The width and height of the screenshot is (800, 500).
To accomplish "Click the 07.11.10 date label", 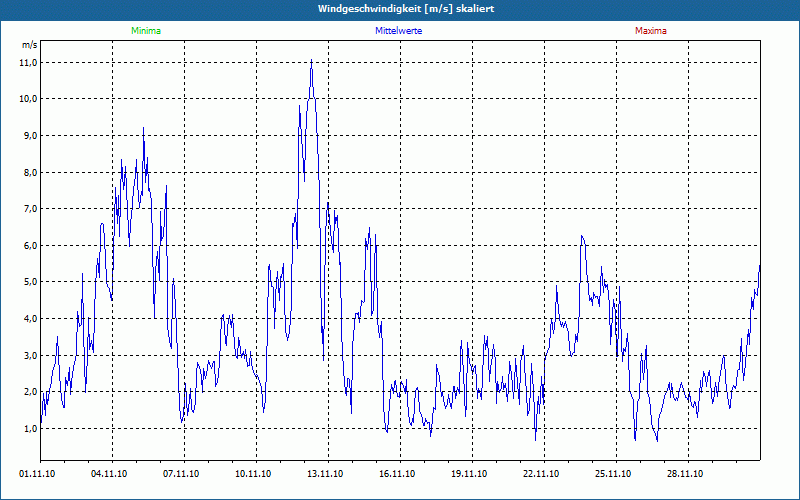I will [x=181, y=474].
